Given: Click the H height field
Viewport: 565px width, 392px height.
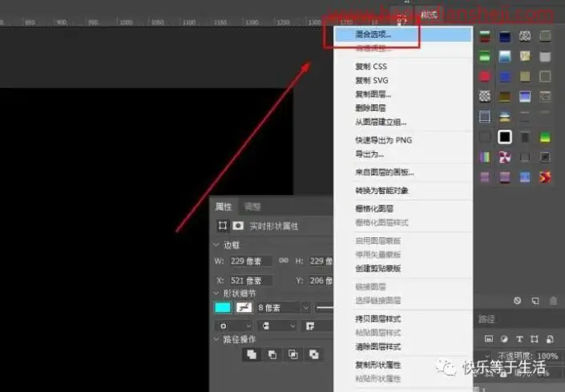Looking at the screenshot, I should coord(321,261).
